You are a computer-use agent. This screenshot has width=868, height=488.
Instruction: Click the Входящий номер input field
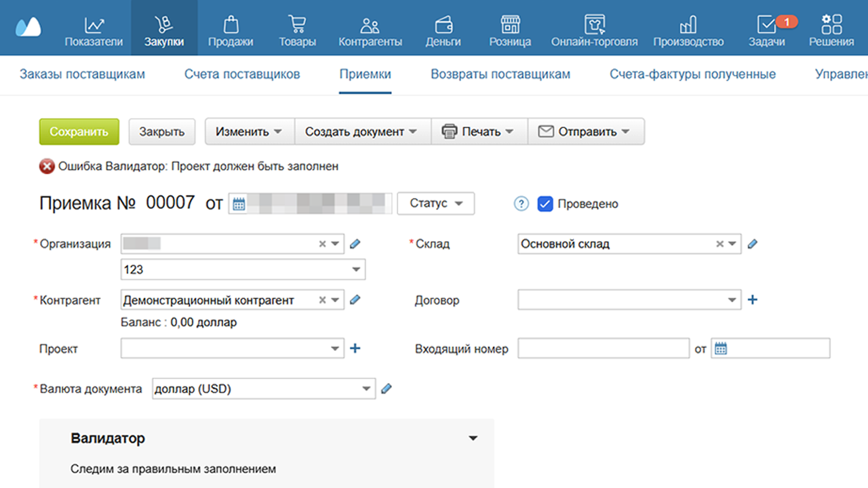(x=603, y=349)
